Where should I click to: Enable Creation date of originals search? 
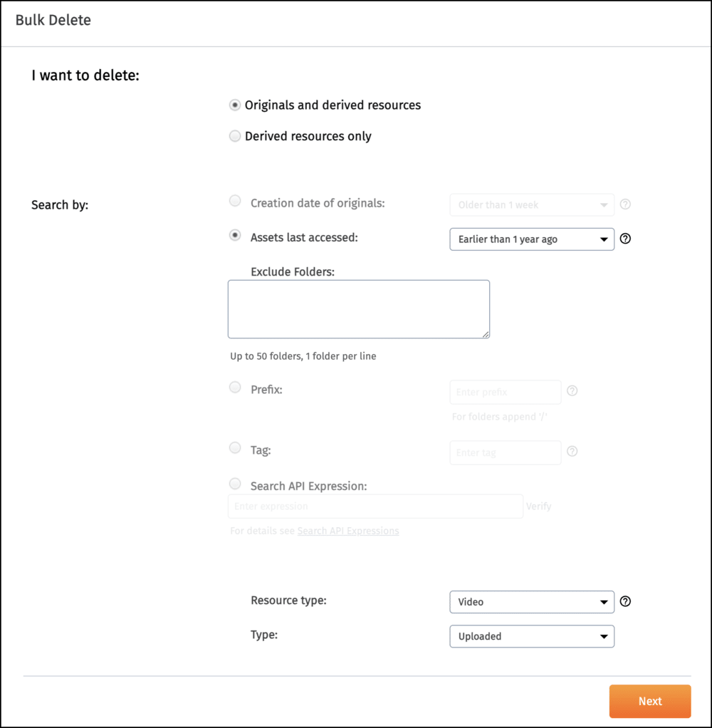235,201
